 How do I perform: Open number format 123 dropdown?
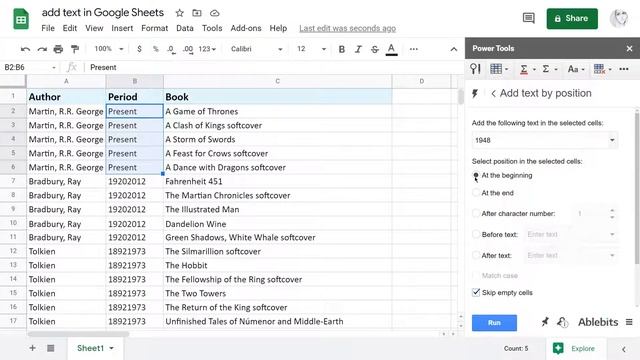point(207,49)
